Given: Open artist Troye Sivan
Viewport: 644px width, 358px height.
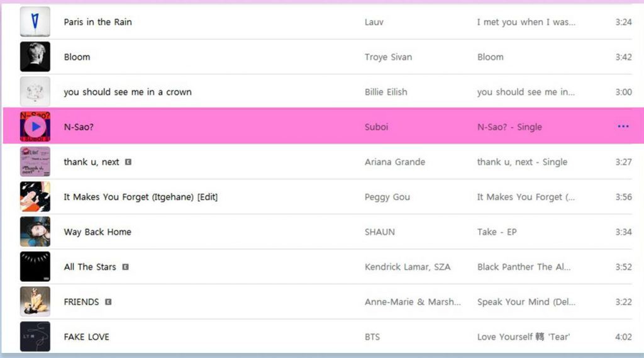Looking at the screenshot, I should point(388,57).
